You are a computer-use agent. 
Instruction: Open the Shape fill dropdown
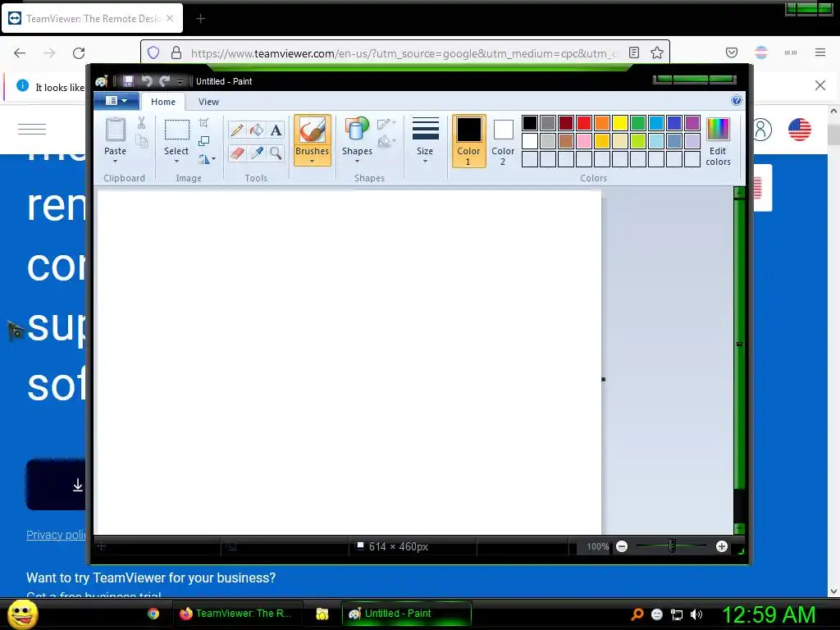[386, 142]
